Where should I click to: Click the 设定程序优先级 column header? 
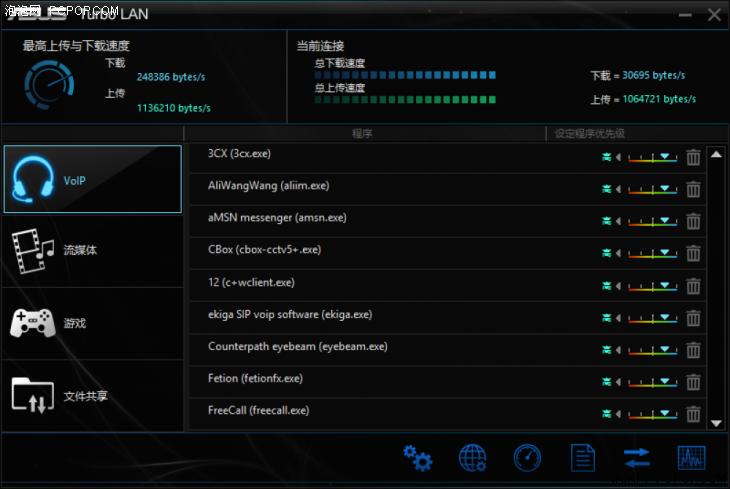coord(589,134)
